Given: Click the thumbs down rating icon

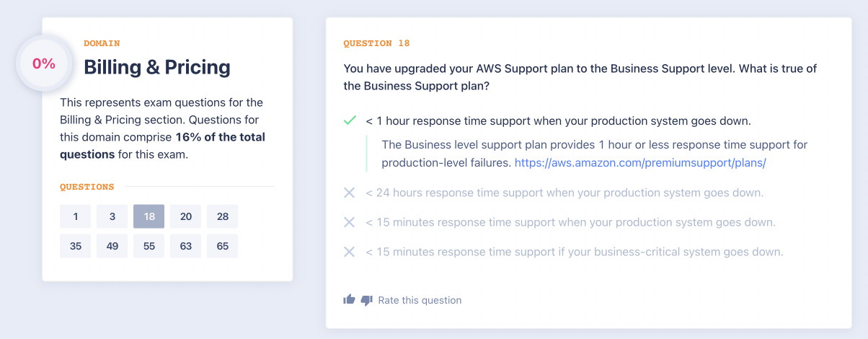Looking at the screenshot, I should (366, 300).
